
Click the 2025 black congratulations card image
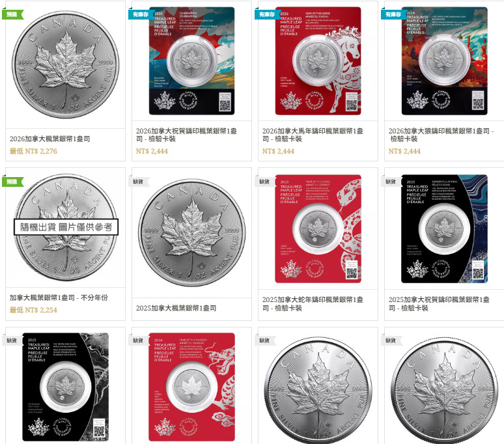pos(444,229)
